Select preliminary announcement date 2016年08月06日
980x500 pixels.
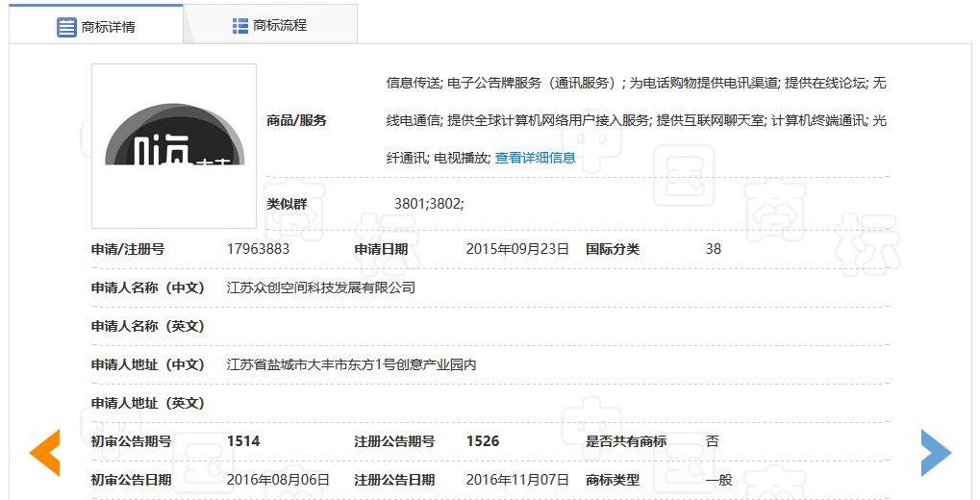tap(278, 480)
